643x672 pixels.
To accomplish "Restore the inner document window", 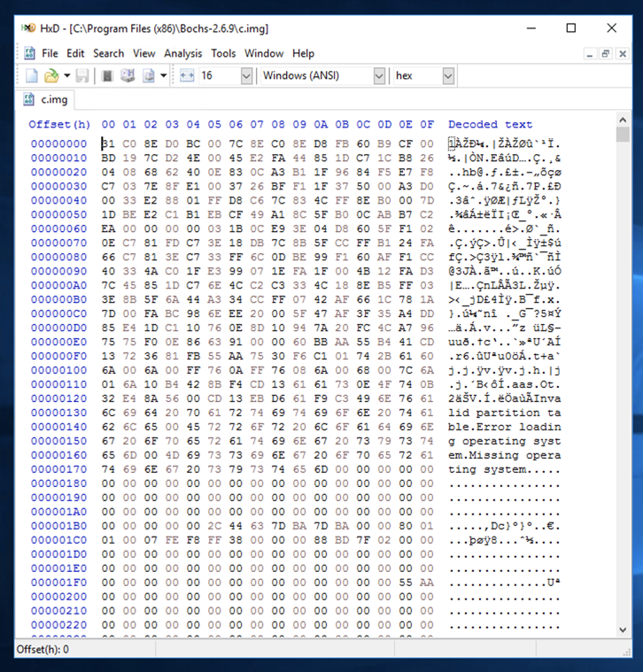I will pos(606,54).
